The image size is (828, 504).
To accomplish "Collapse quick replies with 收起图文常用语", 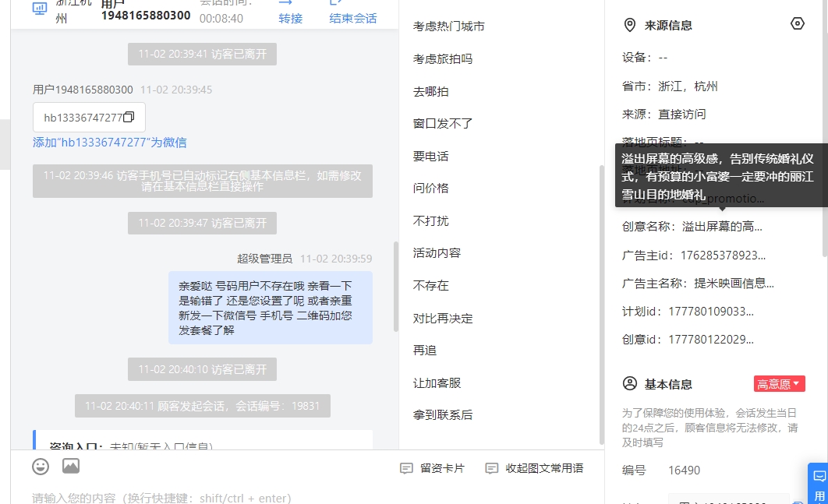I will (534, 469).
